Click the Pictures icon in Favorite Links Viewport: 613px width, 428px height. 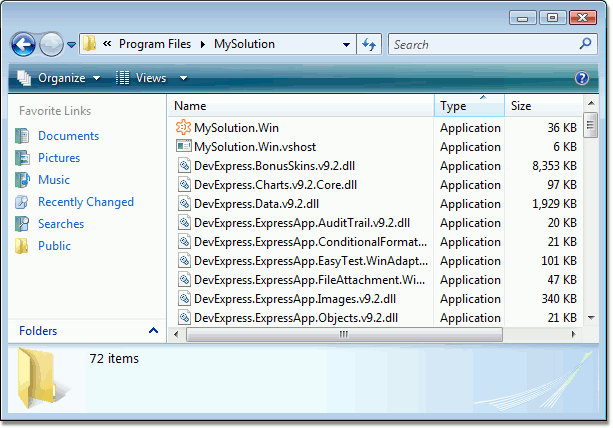pos(22,158)
